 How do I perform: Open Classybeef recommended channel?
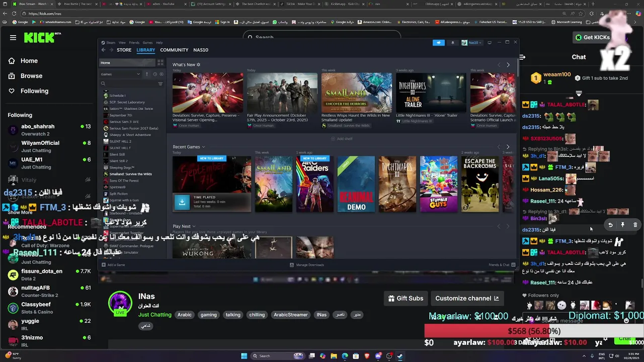click(x=49, y=308)
